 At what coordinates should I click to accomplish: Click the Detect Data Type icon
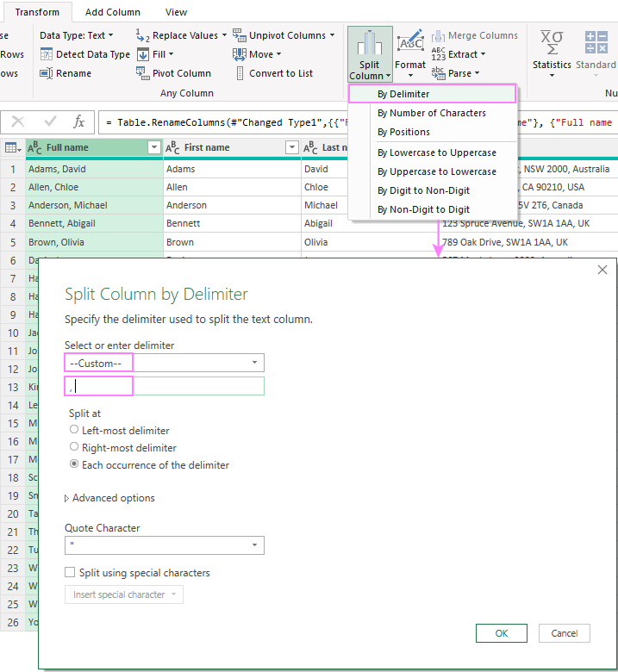[46, 54]
